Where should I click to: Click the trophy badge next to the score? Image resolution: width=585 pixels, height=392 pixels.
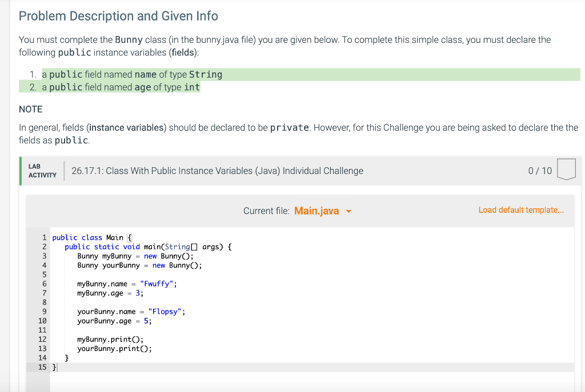[x=566, y=169]
